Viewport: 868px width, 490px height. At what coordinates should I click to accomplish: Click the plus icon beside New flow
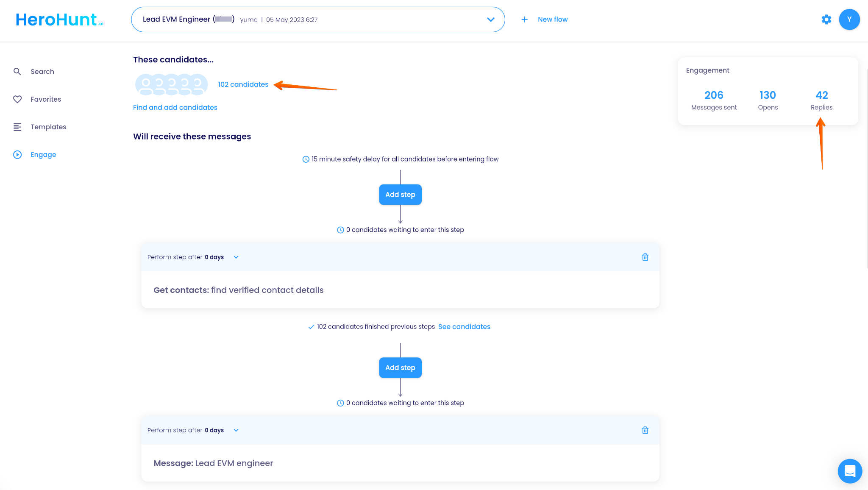pyautogui.click(x=524, y=19)
